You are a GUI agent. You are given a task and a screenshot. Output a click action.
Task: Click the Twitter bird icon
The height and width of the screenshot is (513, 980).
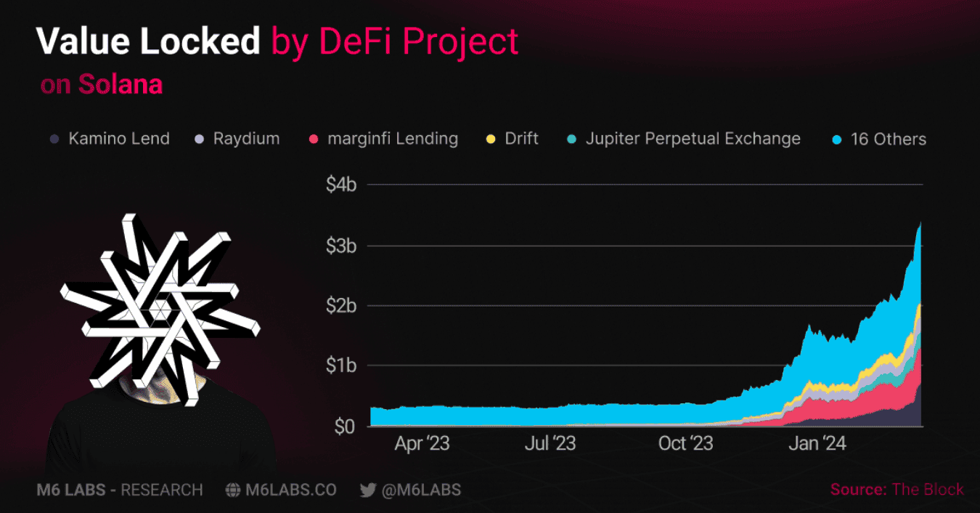pyautogui.click(x=367, y=490)
